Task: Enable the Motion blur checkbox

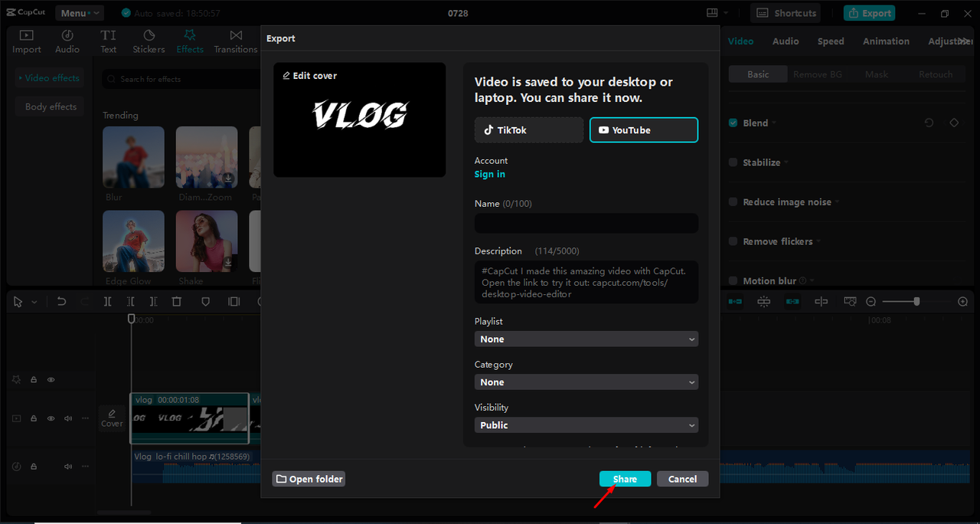Action: tap(733, 281)
